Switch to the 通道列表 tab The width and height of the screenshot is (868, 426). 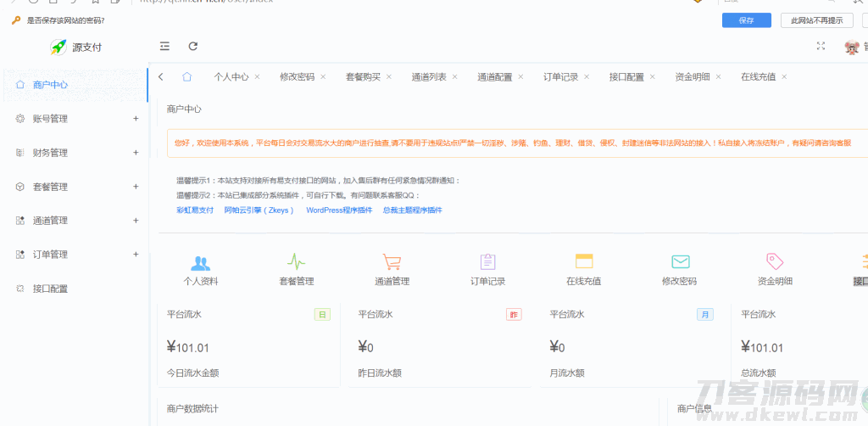tap(429, 77)
